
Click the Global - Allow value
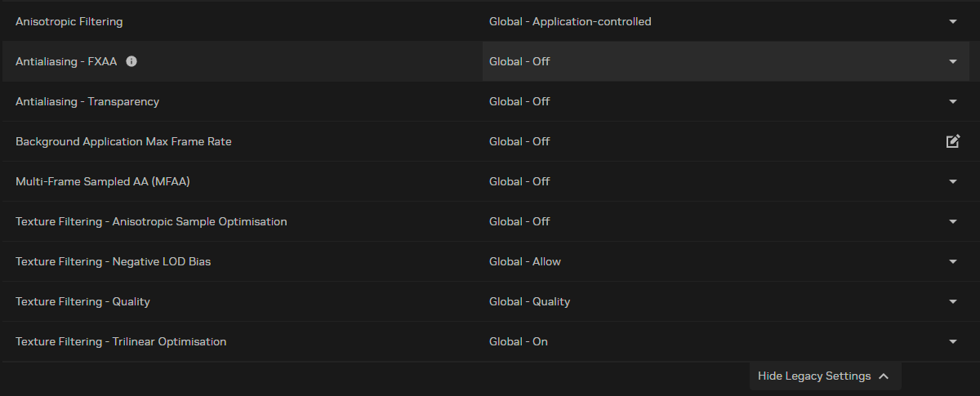[x=525, y=261]
